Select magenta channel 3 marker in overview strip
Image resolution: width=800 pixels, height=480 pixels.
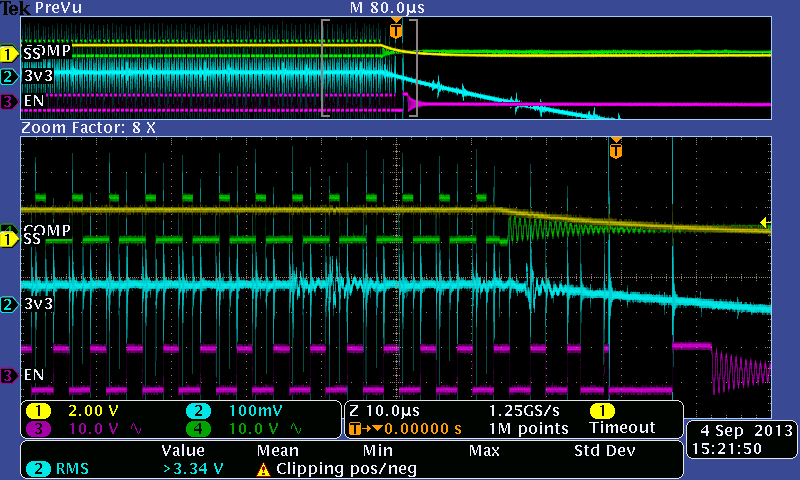(9, 102)
